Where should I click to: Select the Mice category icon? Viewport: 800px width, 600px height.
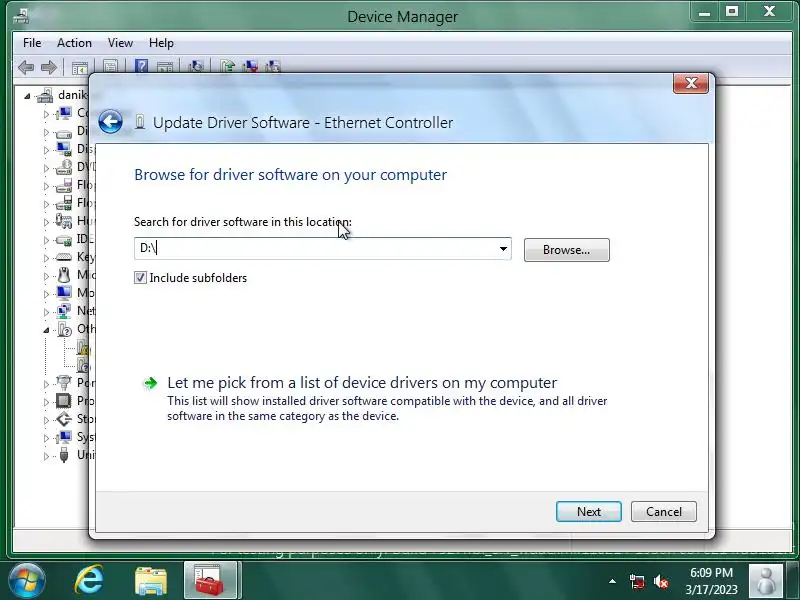tap(64, 275)
